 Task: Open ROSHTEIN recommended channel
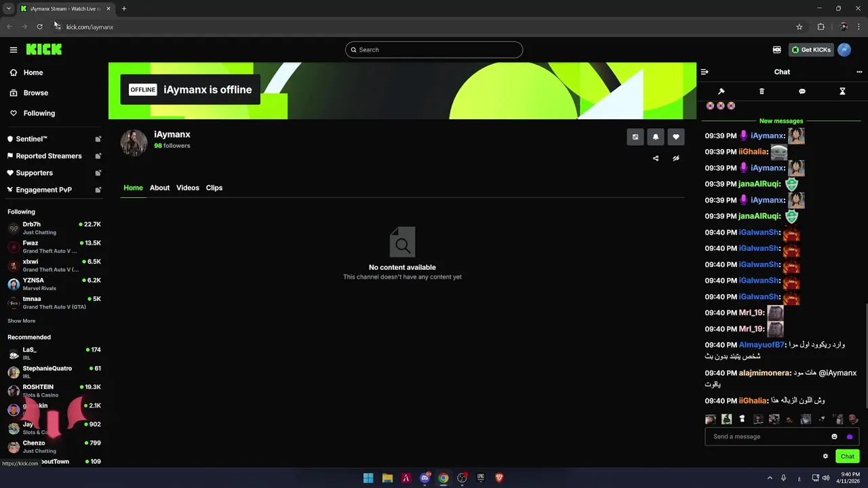click(x=54, y=391)
